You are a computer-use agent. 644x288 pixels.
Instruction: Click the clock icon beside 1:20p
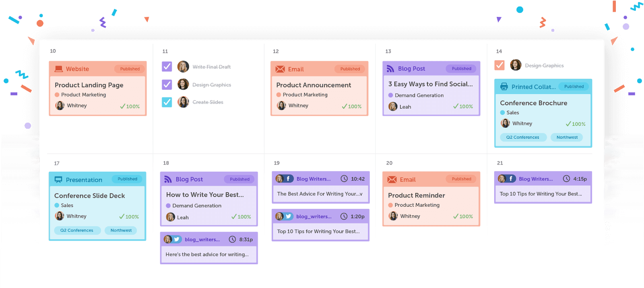tap(344, 216)
